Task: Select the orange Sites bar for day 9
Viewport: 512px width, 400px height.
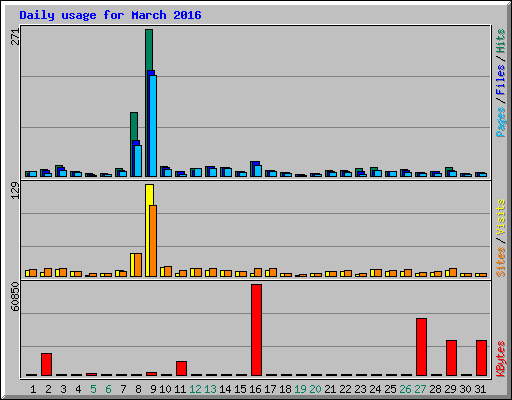Action: [x=153, y=241]
